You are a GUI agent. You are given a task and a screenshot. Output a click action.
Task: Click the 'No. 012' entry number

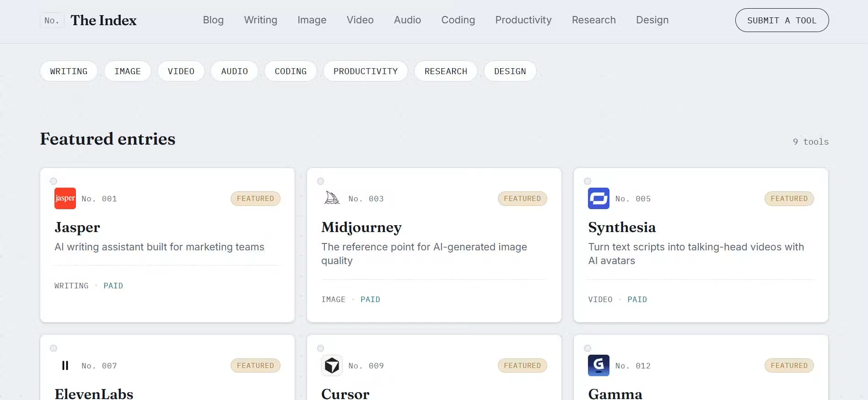pos(633,366)
